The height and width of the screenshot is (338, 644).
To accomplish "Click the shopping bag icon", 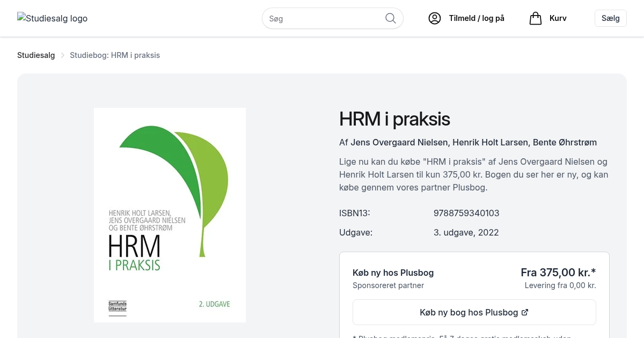I will pos(535,18).
